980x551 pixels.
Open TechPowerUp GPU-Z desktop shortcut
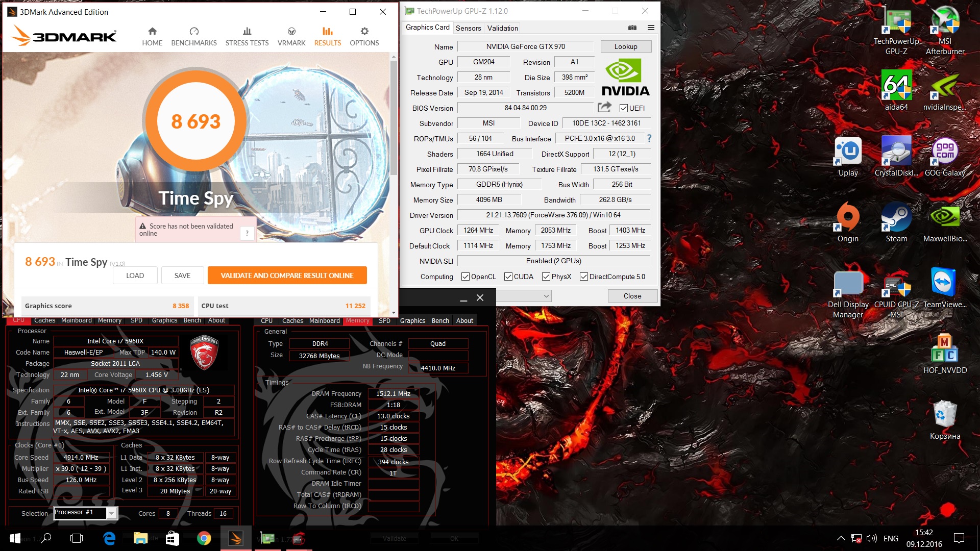[x=896, y=31]
